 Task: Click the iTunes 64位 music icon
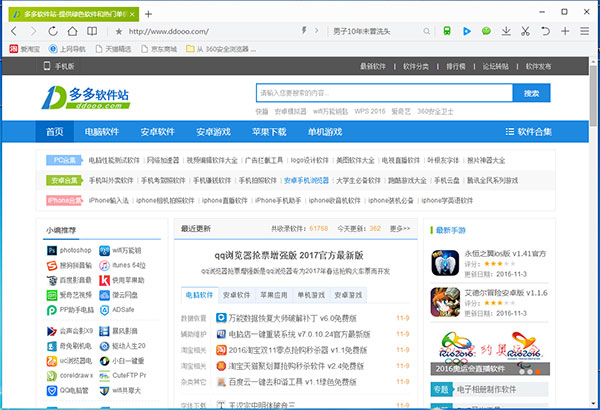[104, 265]
